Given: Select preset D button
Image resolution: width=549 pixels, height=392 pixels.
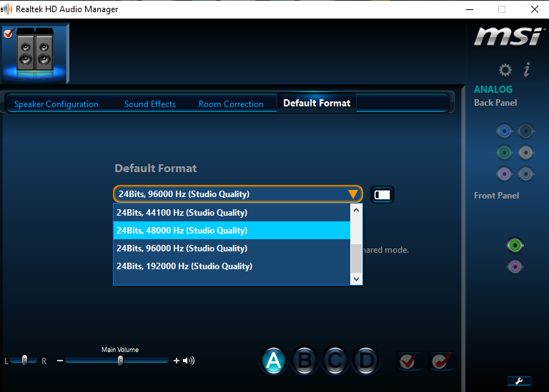Looking at the screenshot, I should 366,361.
